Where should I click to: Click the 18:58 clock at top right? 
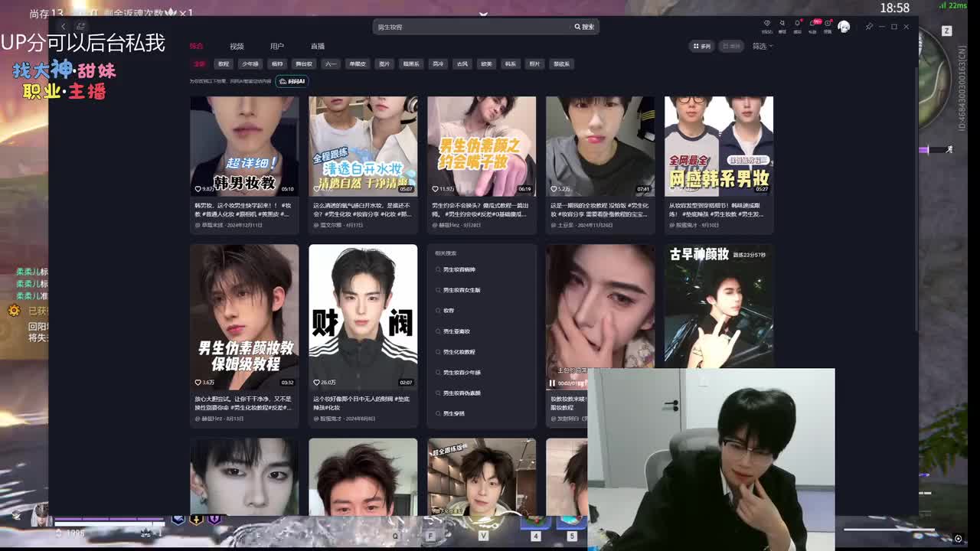[894, 8]
